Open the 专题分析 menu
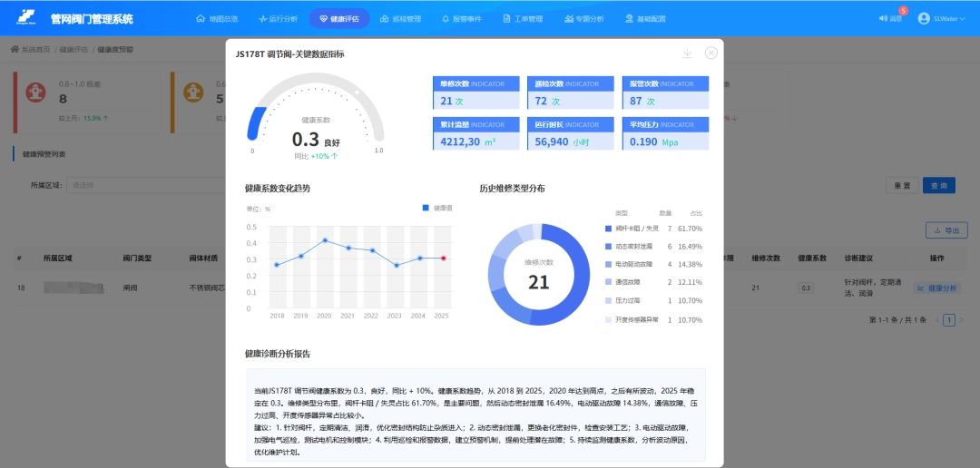This screenshot has width=980, height=468. click(583, 19)
